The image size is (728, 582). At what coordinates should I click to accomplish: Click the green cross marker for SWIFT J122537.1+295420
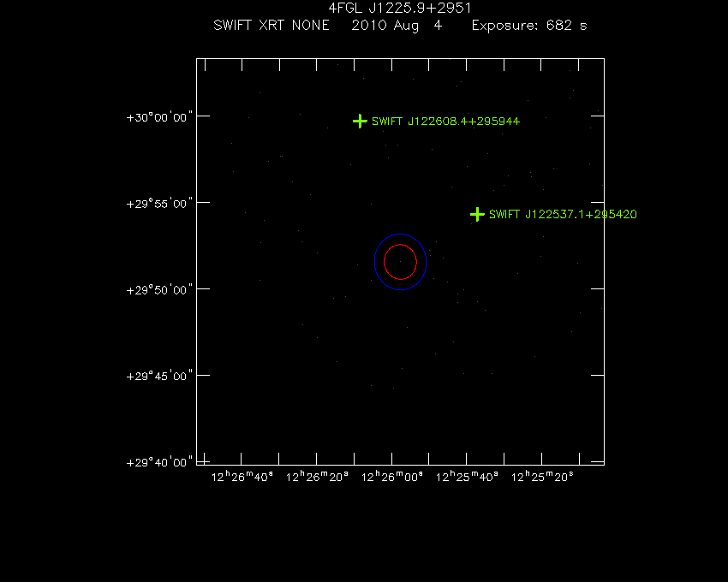[x=477, y=215]
